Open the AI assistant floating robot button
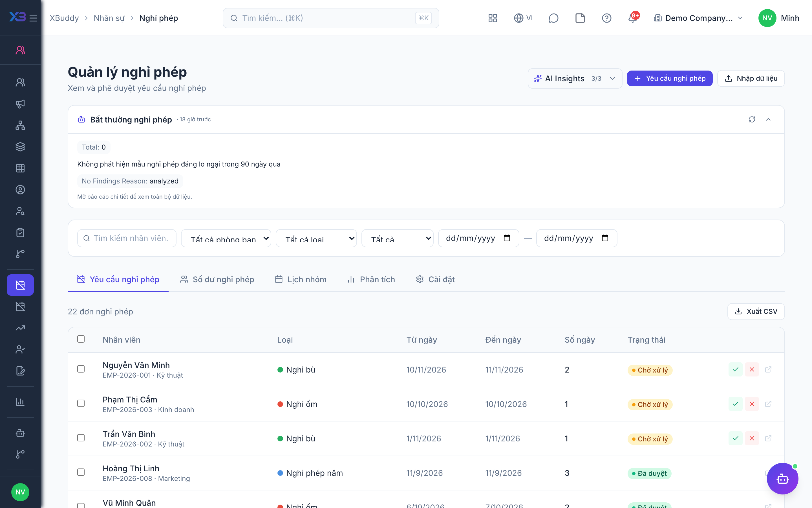This screenshot has width=812, height=508. 782,478
